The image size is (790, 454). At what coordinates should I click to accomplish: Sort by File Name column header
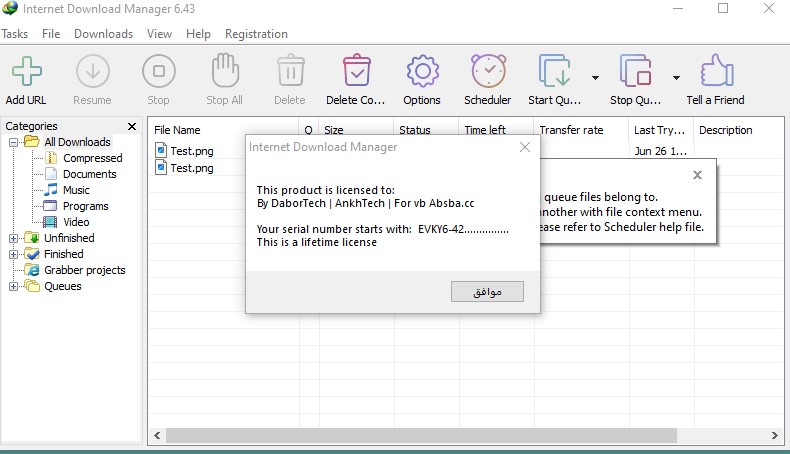(224, 130)
